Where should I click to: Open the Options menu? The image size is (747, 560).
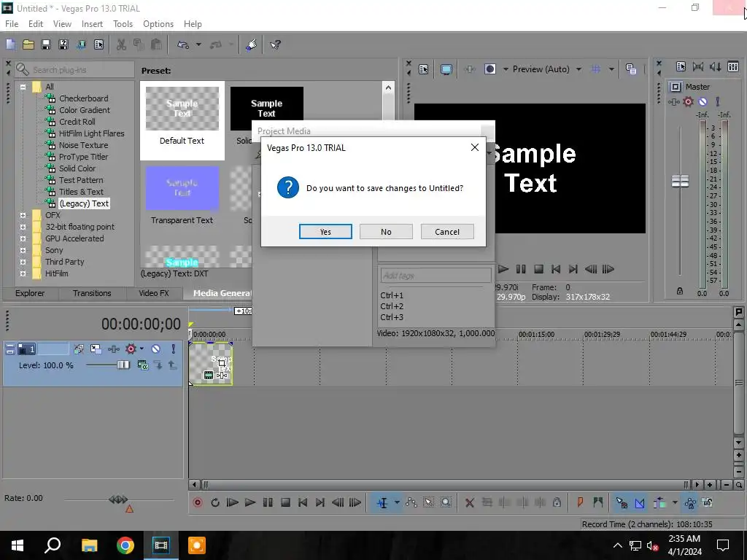tap(158, 24)
